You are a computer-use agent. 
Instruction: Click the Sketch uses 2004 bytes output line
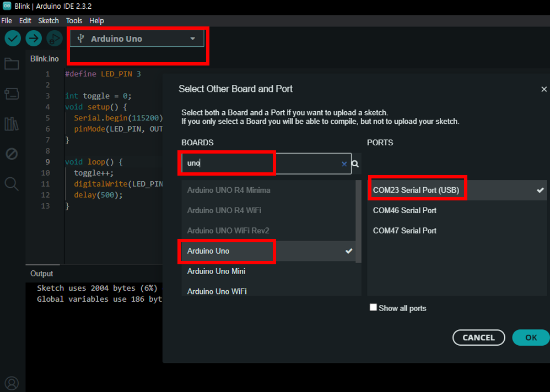97,288
